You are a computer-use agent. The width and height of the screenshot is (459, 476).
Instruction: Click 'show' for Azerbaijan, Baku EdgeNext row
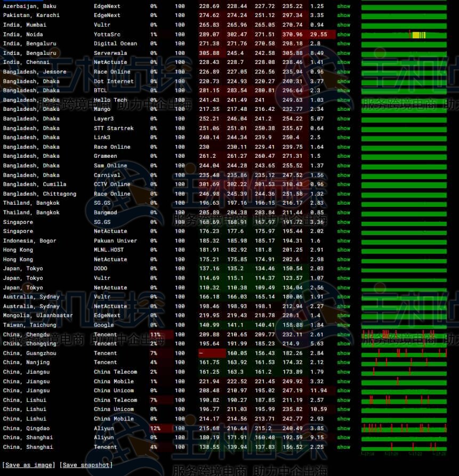(343, 6)
